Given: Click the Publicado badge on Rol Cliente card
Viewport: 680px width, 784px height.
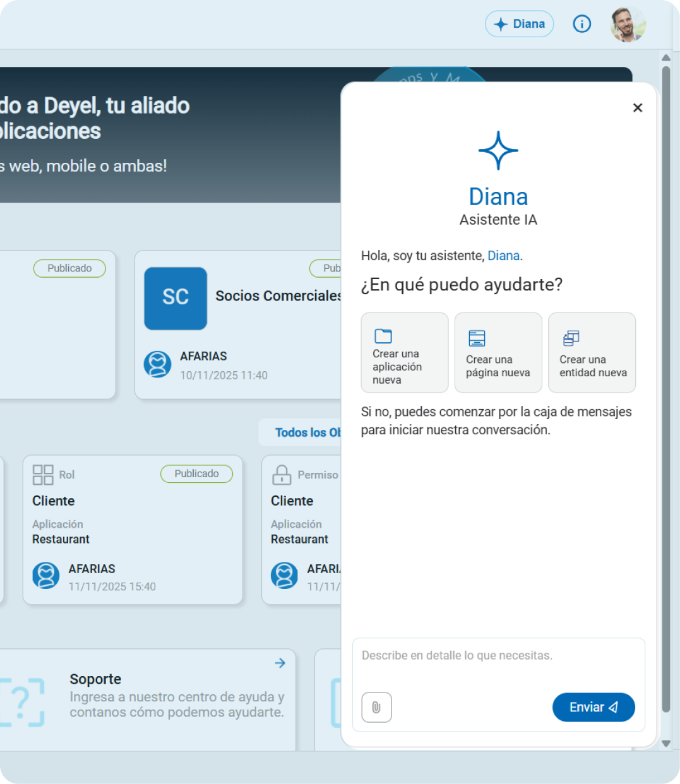Looking at the screenshot, I should pyautogui.click(x=196, y=473).
